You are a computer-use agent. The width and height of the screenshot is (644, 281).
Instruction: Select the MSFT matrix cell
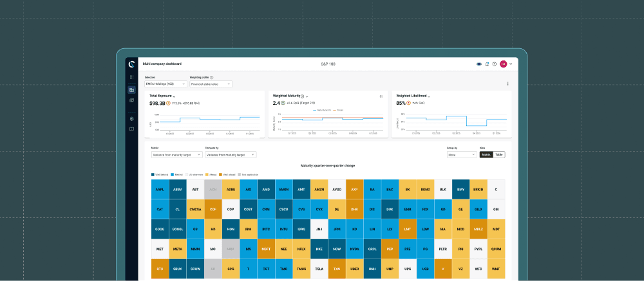tap(266, 249)
